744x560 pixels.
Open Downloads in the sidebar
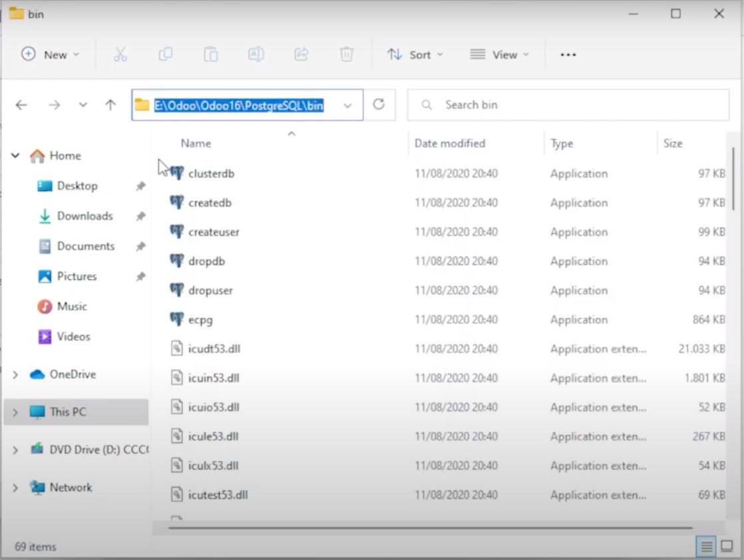click(85, 216)
